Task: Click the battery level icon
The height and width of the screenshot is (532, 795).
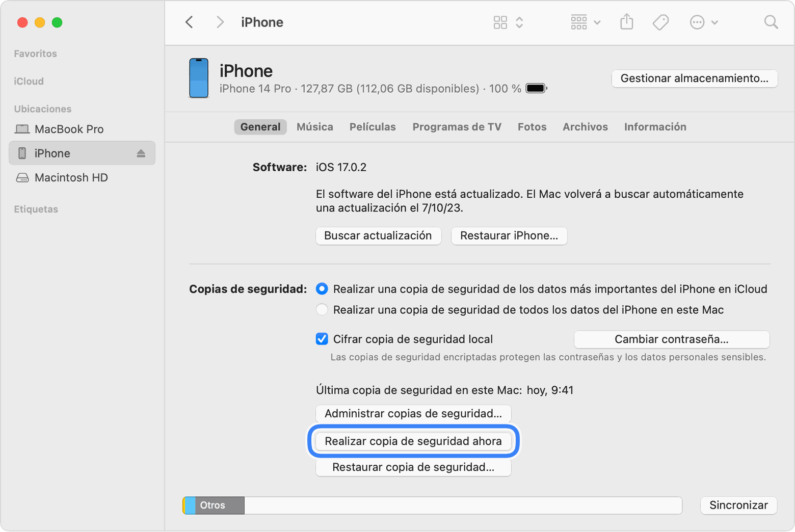Action: coord(536,88)
